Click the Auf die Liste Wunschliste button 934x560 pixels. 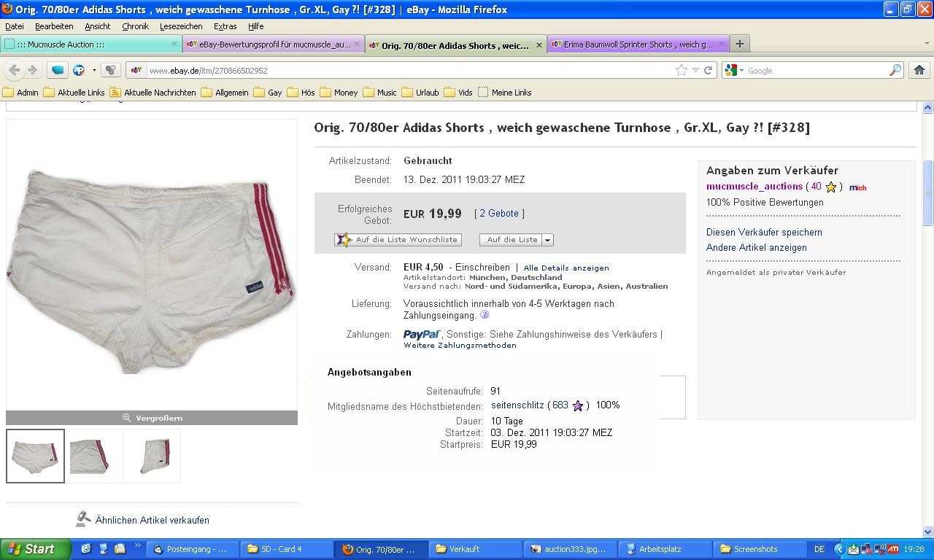[398, 239]
